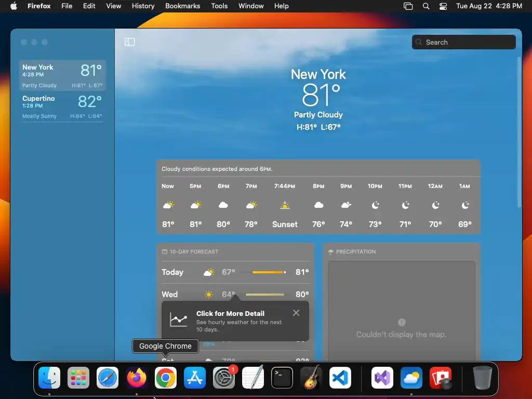The image size is (532, 399).
Task: Click the 'Cloudy conditions expected around 6PM' text
Action: [217, 169]
